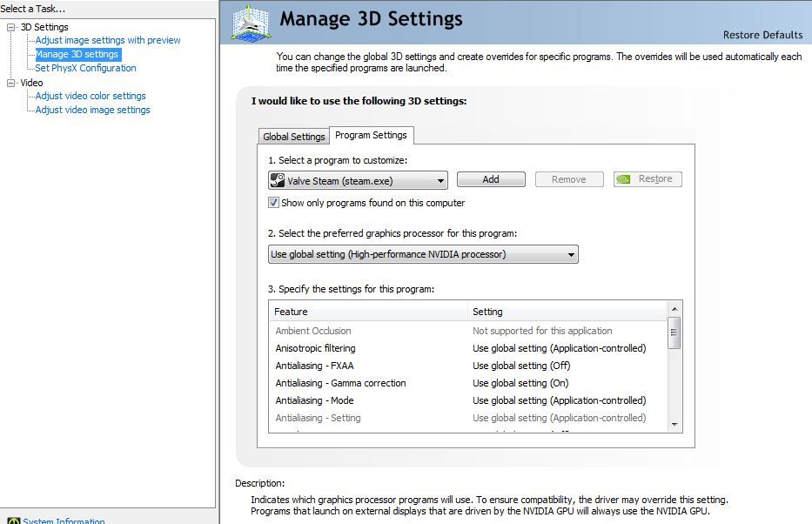Select the Antialiasing - FXAA feature row
Screen dimensions: 812x524
(x=314, y=366)
